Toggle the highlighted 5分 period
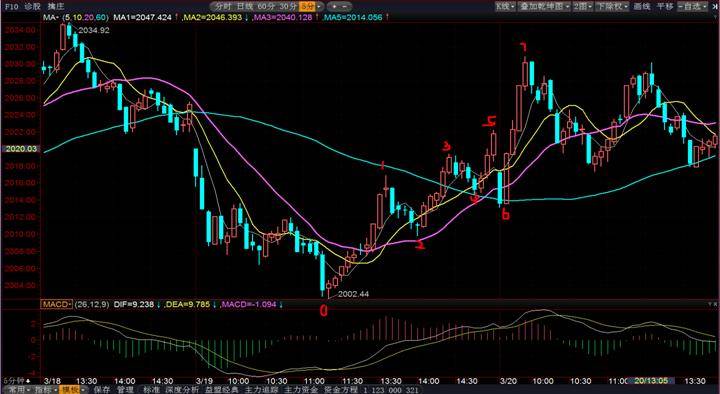This screenshot has width=720, height=394. point(308,6)
